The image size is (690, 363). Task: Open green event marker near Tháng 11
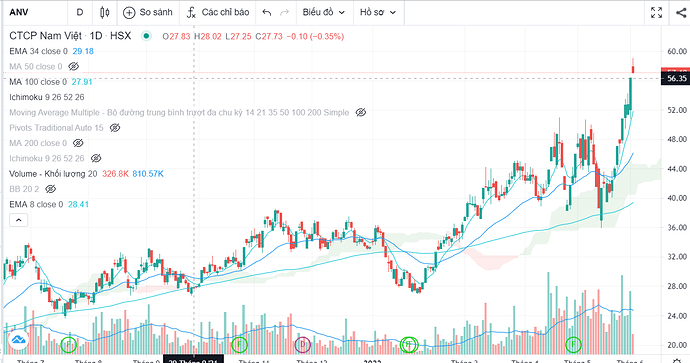pos(239,345)
